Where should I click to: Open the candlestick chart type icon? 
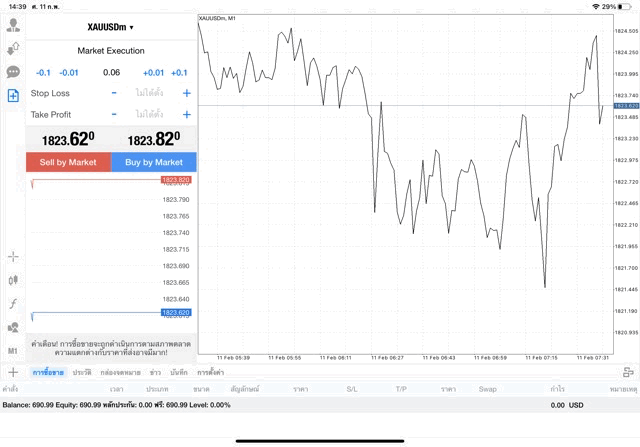[13, 280]
